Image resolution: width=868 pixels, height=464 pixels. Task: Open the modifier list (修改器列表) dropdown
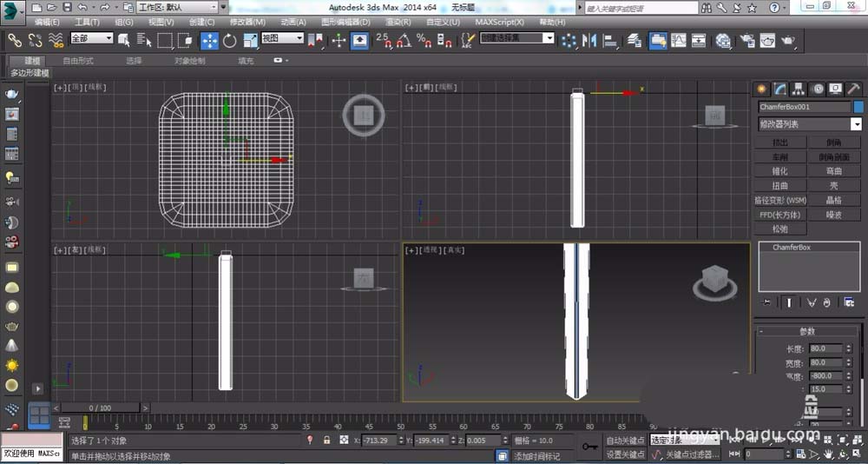[807, 124]
